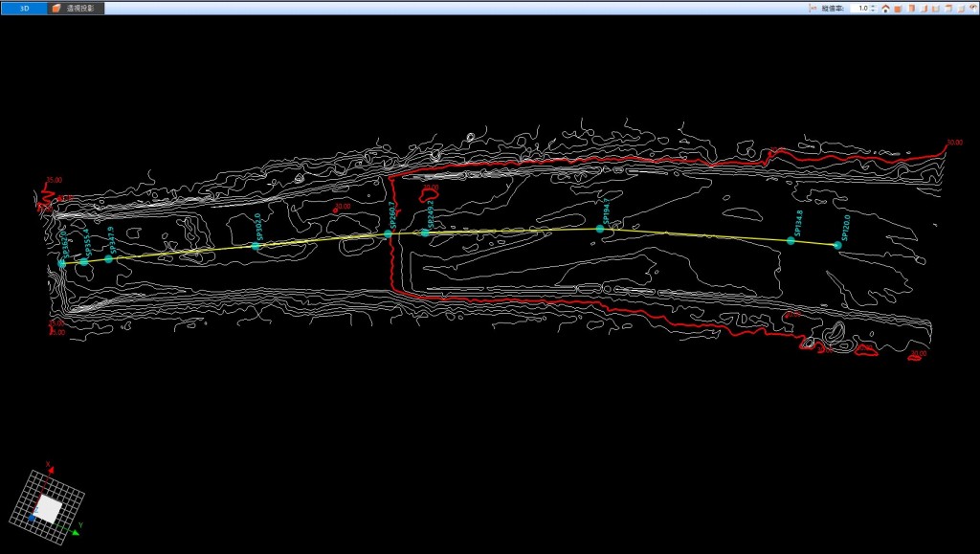Screen dimensions: 980x554
Task: Click the white square of the orientation gizmo
Action: coord(49,508)
